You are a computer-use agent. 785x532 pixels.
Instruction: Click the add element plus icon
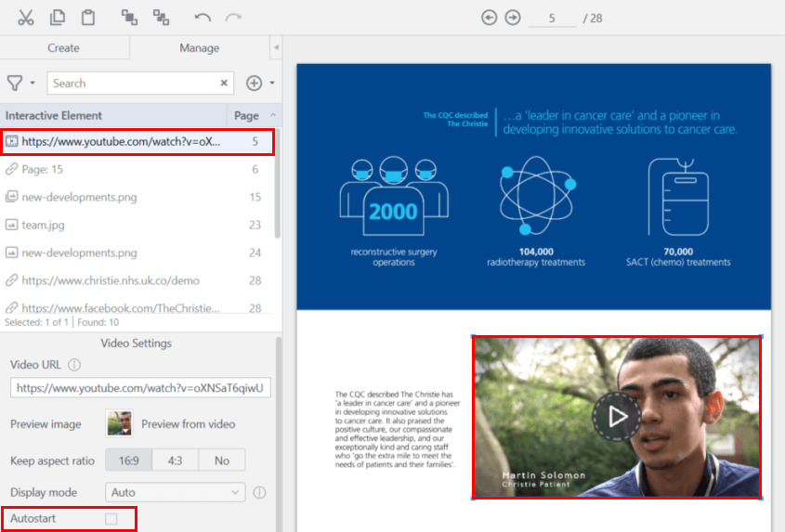[x=254, y=83]
